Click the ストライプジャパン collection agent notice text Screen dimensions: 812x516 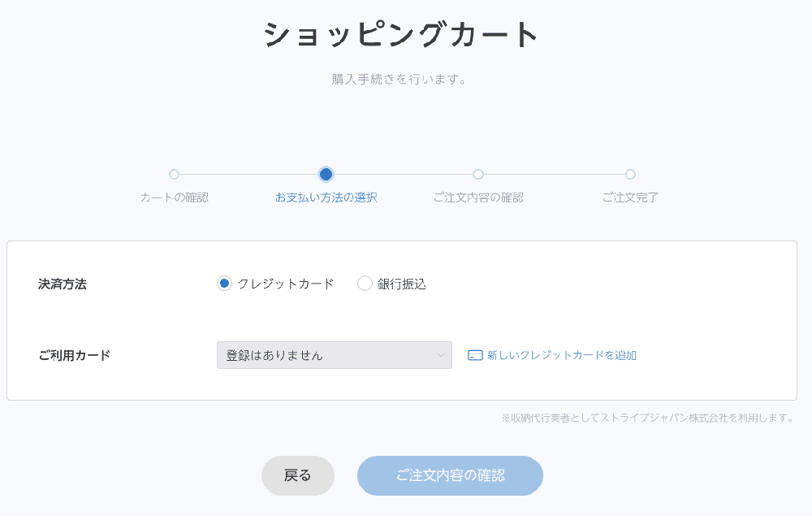(647, 418)
